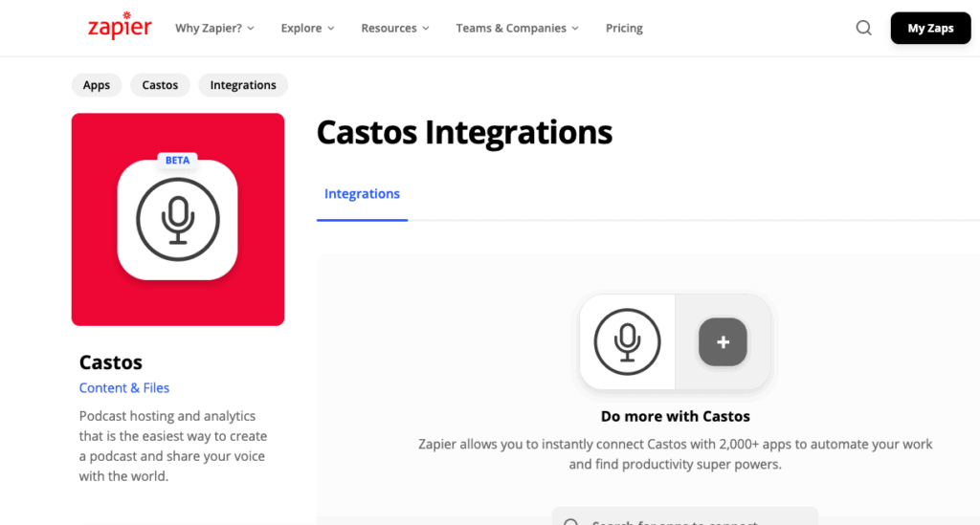Image resolution: width=980 pixels, height=525 pixels.
Task: Click the Zapier logo
Action: pyautogui.click(x=120, y=26)
